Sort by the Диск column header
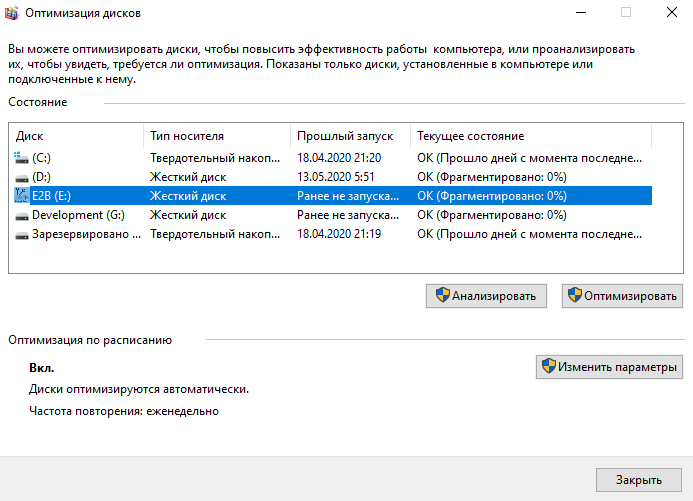 (x=76, y=136)
